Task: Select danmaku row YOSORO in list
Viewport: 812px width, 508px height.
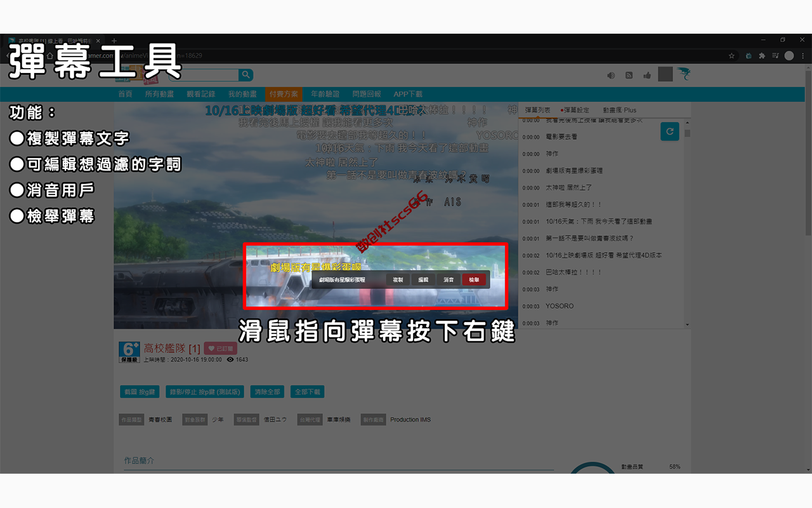Action: pos(602,306)
